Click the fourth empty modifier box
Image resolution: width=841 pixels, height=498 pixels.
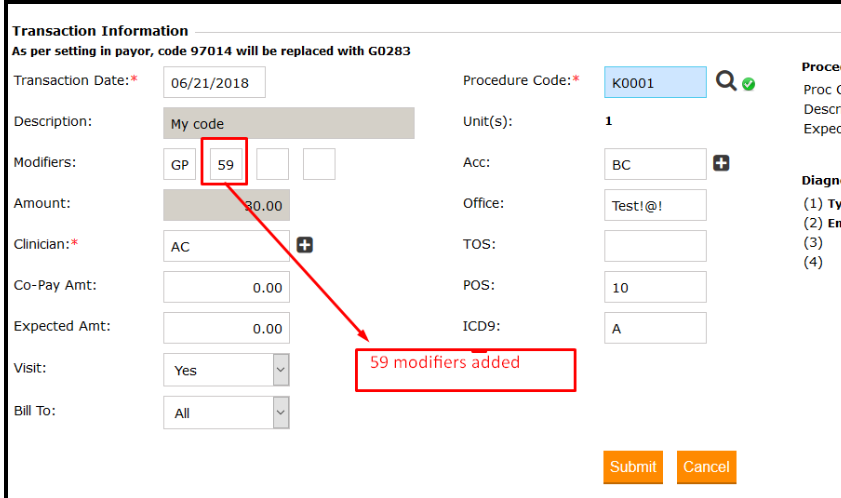point(318,164)
